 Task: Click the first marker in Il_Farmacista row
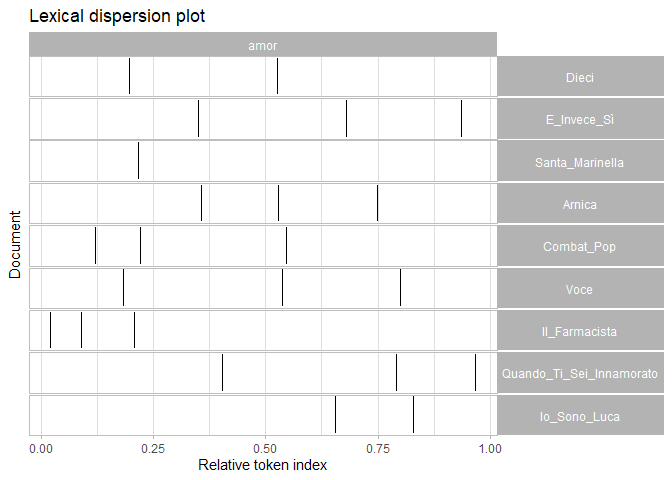50,331
